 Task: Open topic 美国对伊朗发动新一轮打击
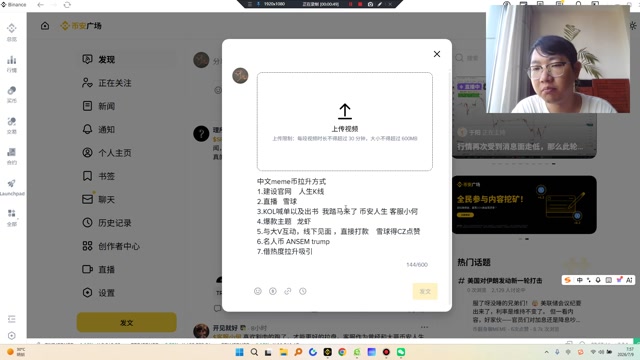tap(504, 281)
